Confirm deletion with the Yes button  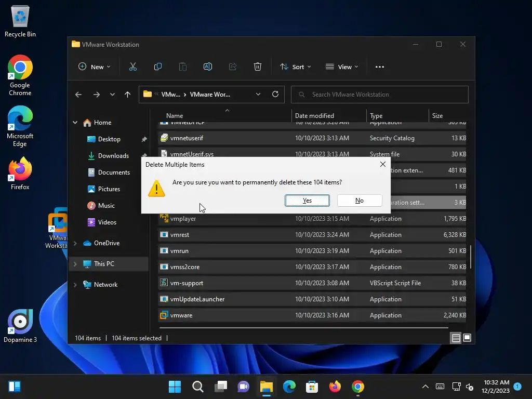point(307,201)
